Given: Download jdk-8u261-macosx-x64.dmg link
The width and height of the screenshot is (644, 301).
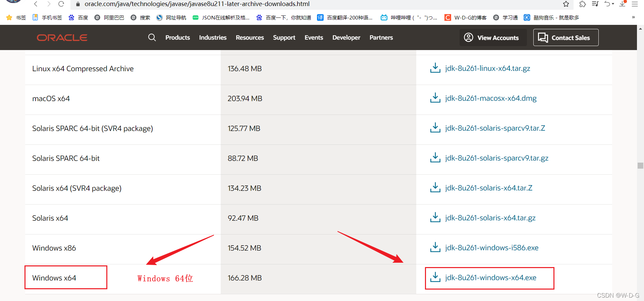Looking at the screenshot, I should tap(491, 98).
